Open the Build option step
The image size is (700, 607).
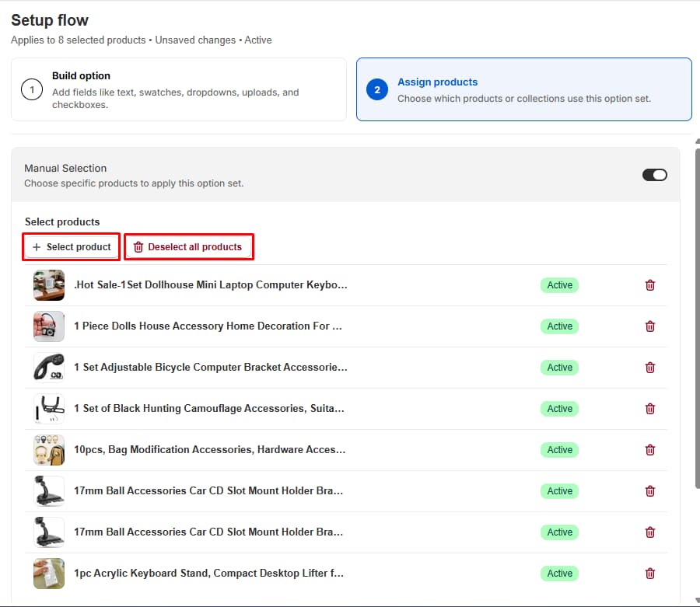[179, 89]
